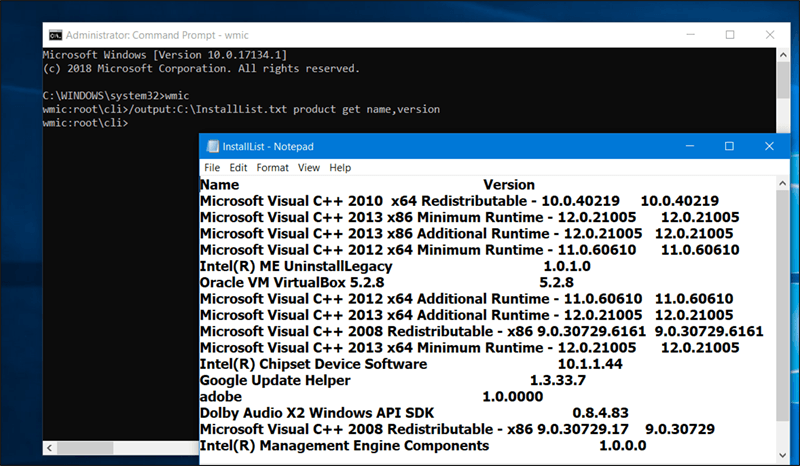Click the empty 'wmic:root\cli>' prompt line
This screenshot has height=466, width=800.
(86, 123)
